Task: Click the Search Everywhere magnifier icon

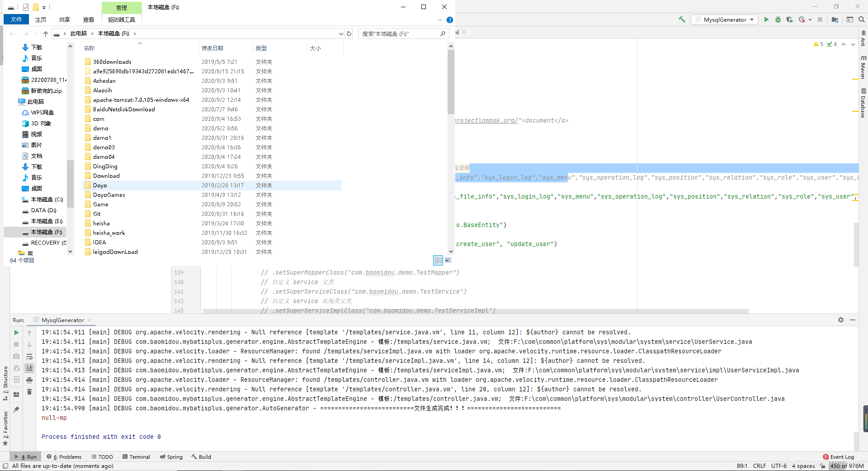Action: pos(862,19)
